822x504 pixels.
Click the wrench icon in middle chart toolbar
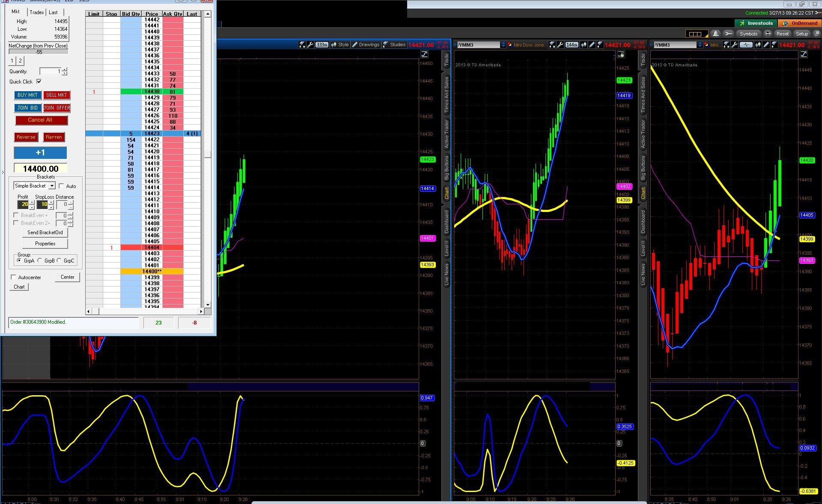click(560, 45)
